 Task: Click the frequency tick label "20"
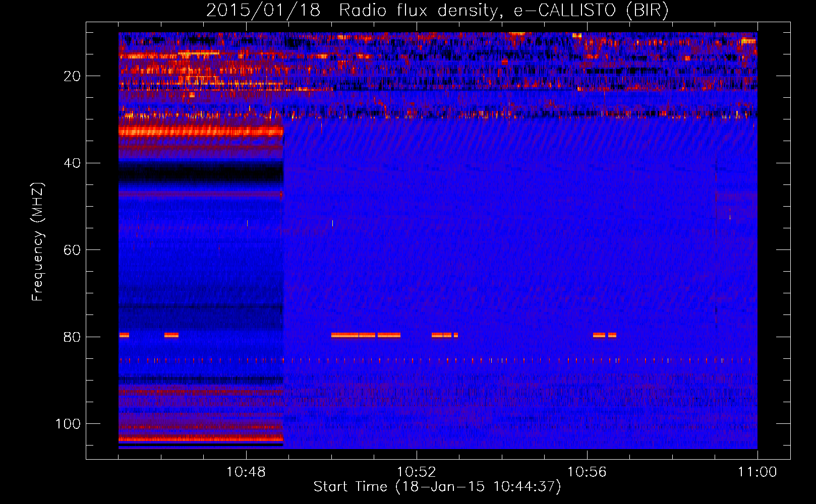(x=72, y=76)
